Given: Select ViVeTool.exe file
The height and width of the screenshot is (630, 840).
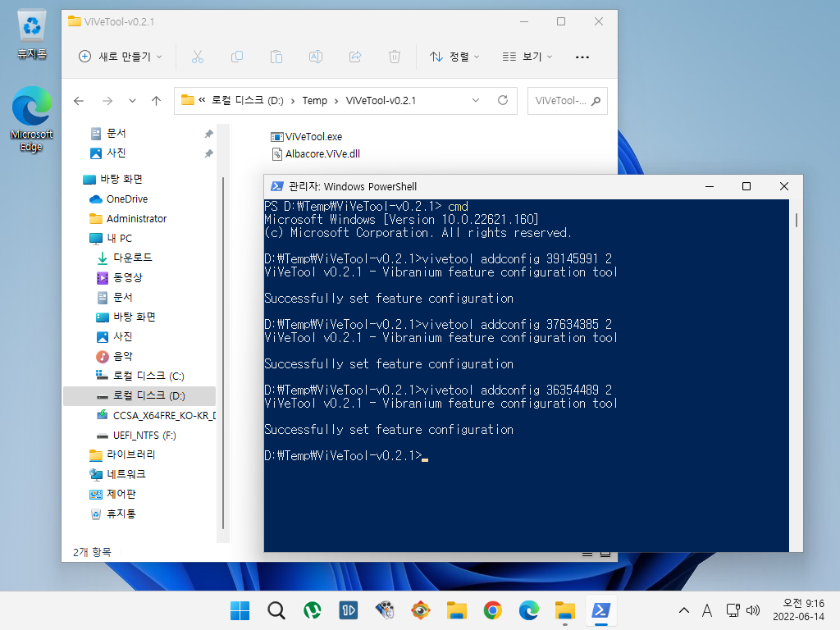Looking at the screenshot, I should coord(307,137).
